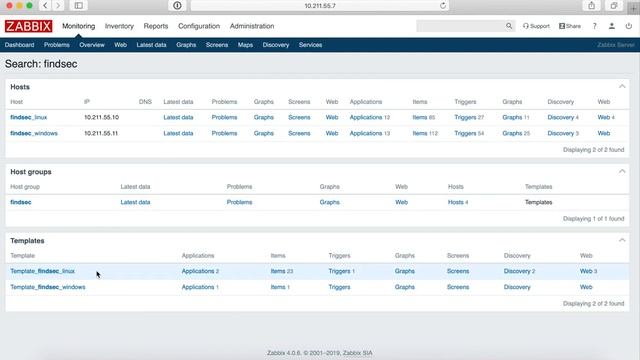The height and width of the screenshot is (360, 640).
Task: Click the Zabbix logo
Action: pyautogui.click(x=29, y=26)
